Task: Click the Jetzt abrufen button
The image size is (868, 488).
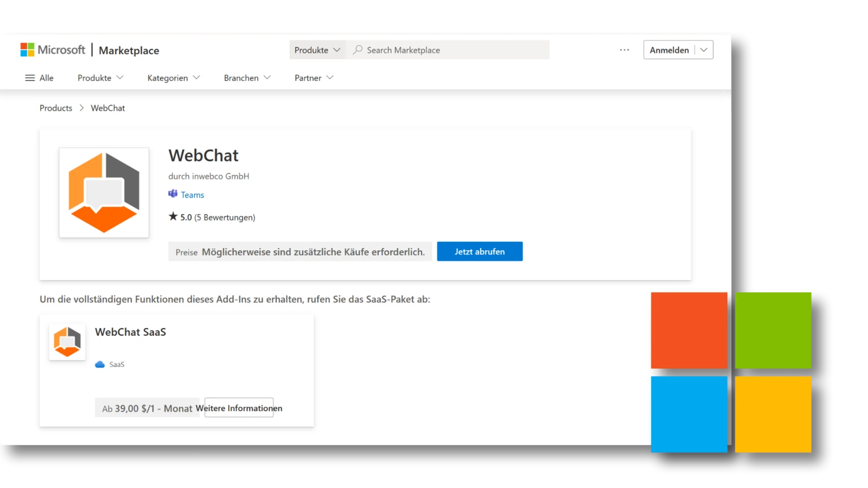Action: [480, 251]
